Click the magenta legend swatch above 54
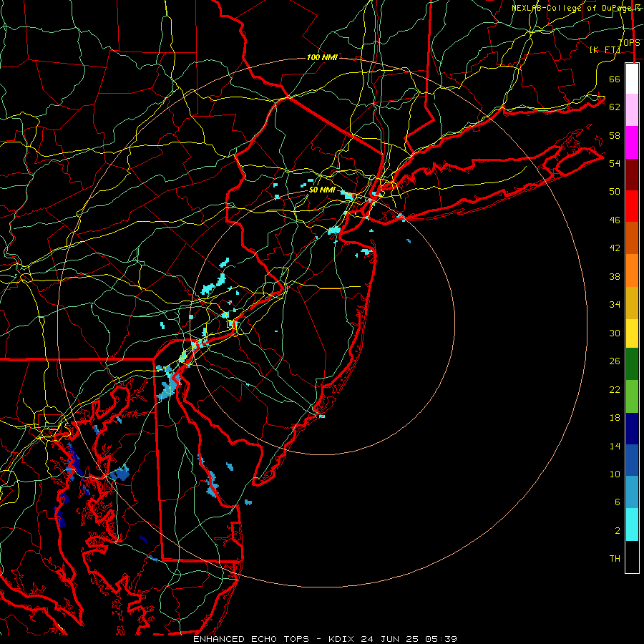The width and height of the screenshot is (644, 644). pyautogui.click(x=632, y=142)
